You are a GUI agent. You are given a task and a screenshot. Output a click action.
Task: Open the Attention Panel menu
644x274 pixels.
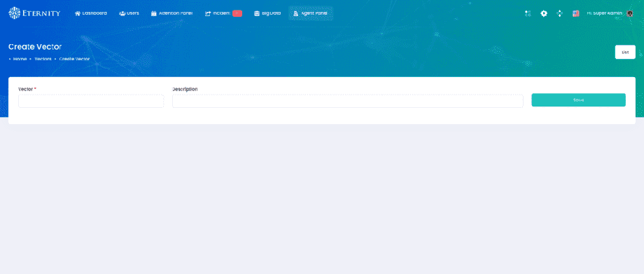[x=171, y=13]
